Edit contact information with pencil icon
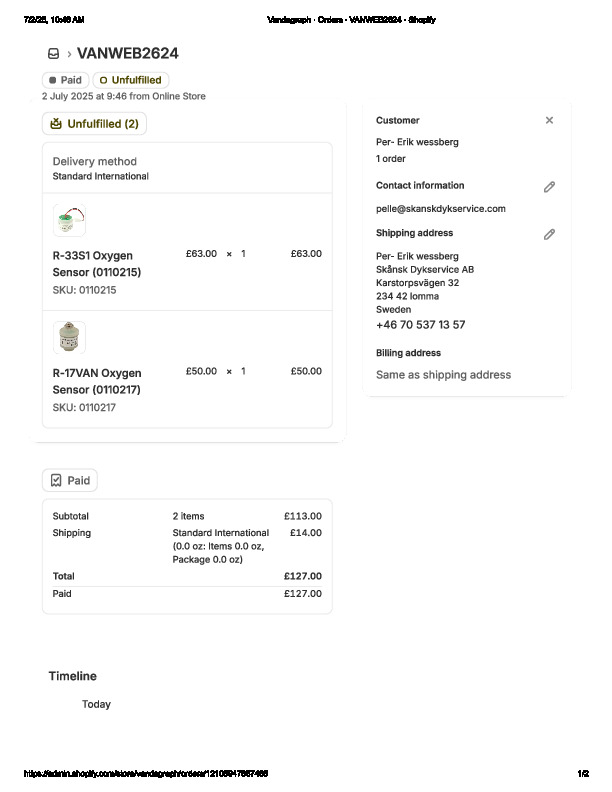612x792 pixels. (x=549, y=187)
